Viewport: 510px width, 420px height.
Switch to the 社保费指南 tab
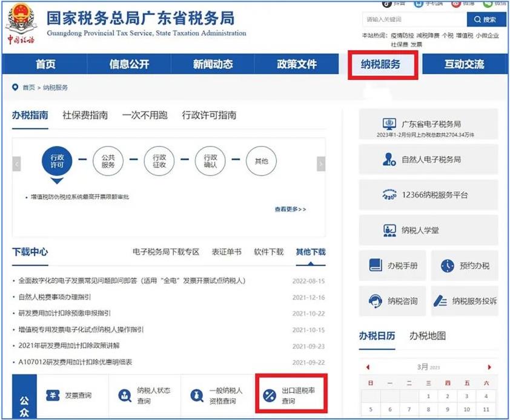pyautogui.click(x=85, y=115)
